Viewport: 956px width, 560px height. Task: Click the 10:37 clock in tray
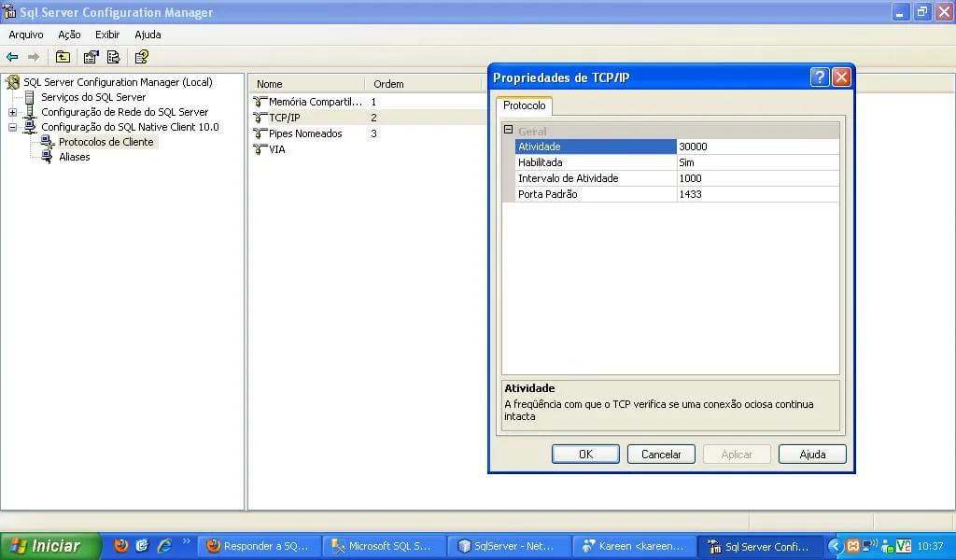930,546
